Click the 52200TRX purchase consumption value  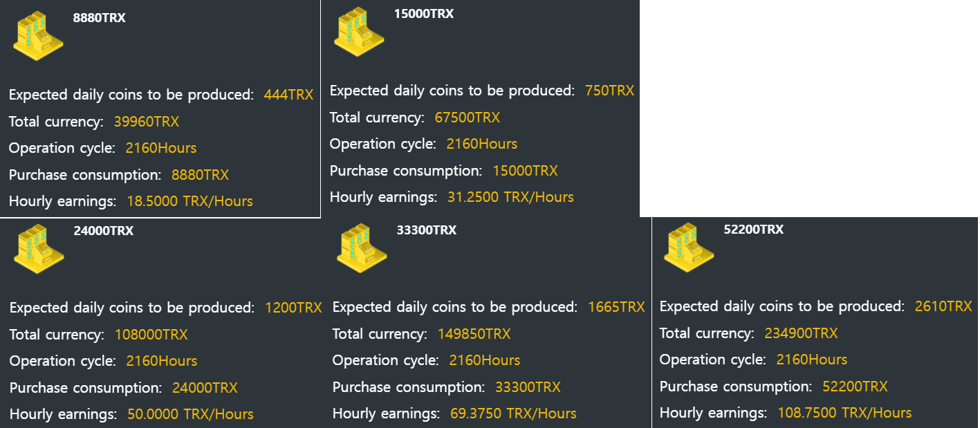coord(855,387)
